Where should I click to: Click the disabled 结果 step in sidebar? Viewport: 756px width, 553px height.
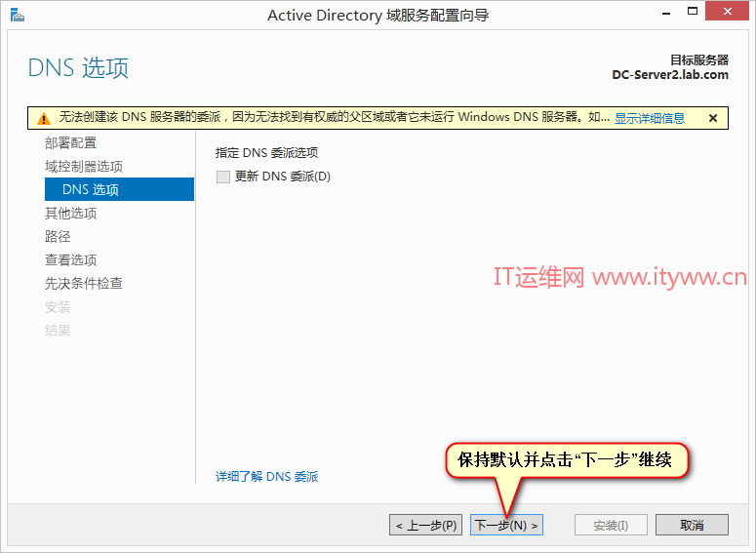[x=58, y=331]
